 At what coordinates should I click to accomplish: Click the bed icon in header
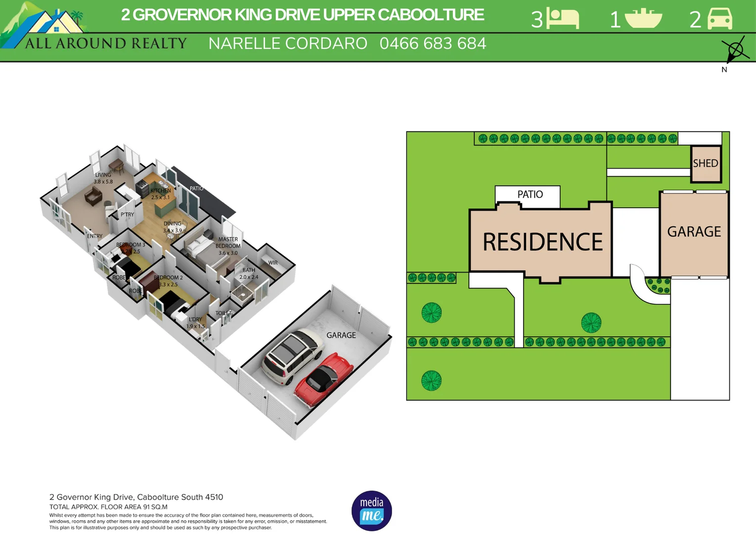(x=563, y=19)
